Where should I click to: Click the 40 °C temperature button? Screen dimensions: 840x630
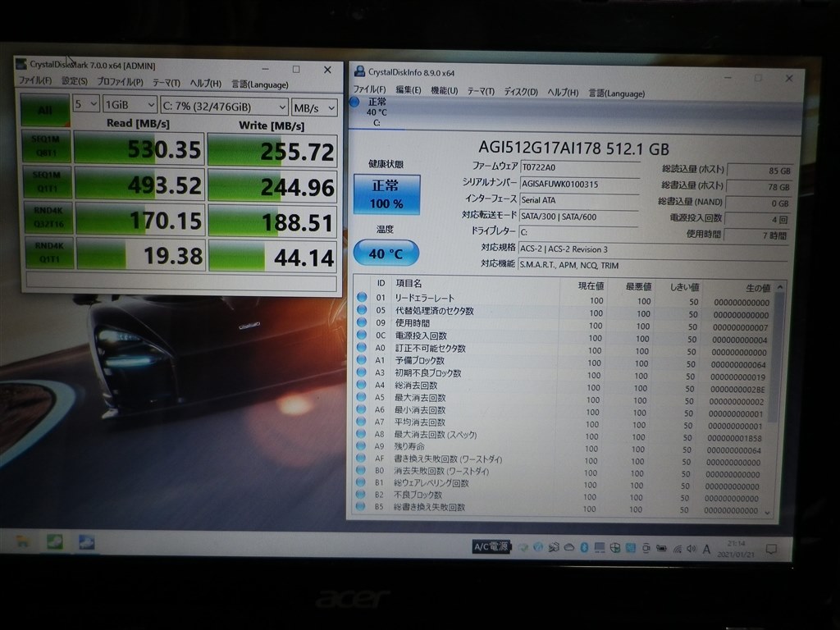386,253
